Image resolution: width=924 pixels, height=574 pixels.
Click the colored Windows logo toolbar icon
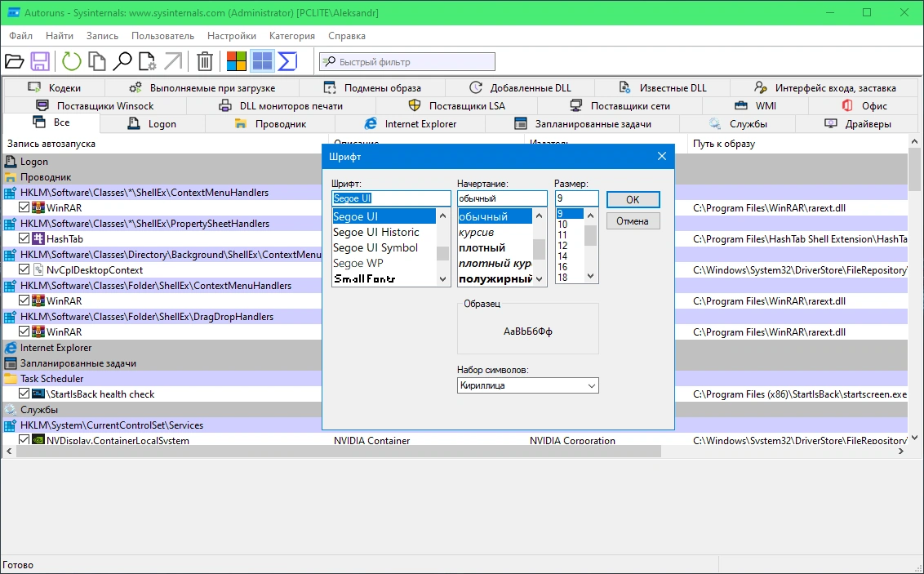pyautogui.click(x=236, y=61)
